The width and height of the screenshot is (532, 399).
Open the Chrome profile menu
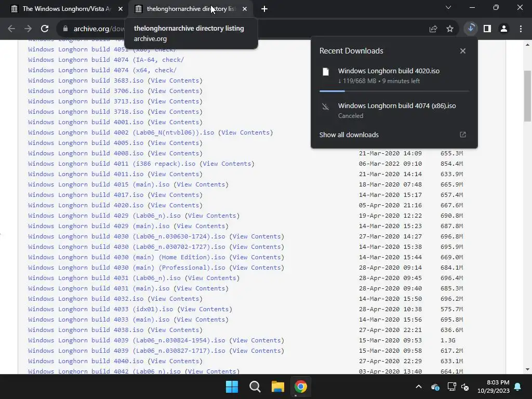[504, 29]
